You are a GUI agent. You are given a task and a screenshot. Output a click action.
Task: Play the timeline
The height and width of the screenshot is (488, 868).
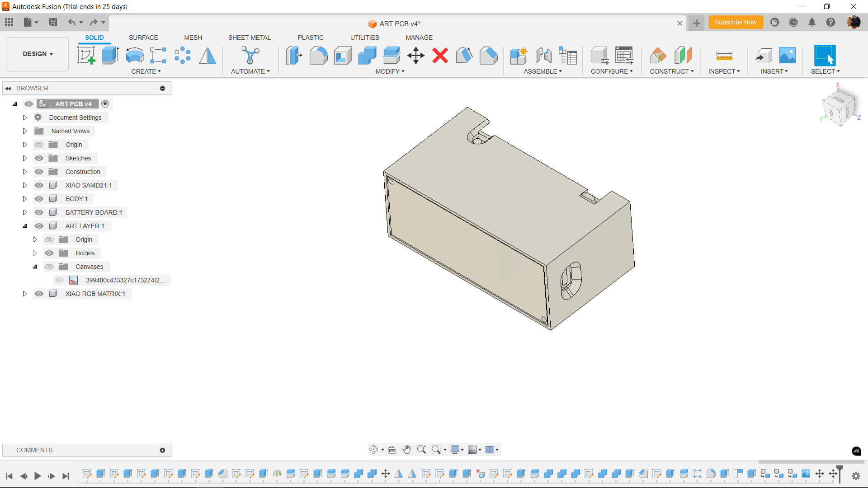[x=38, y=476]
